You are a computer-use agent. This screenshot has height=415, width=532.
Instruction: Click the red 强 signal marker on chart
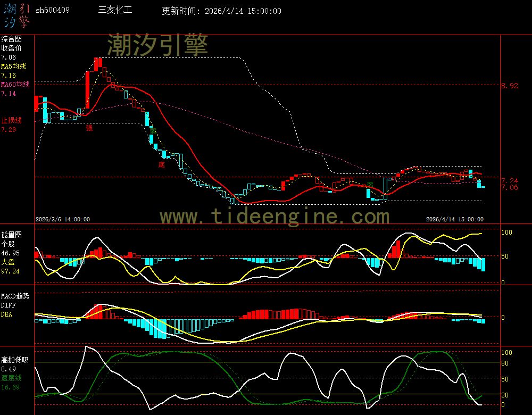(89, 128)
